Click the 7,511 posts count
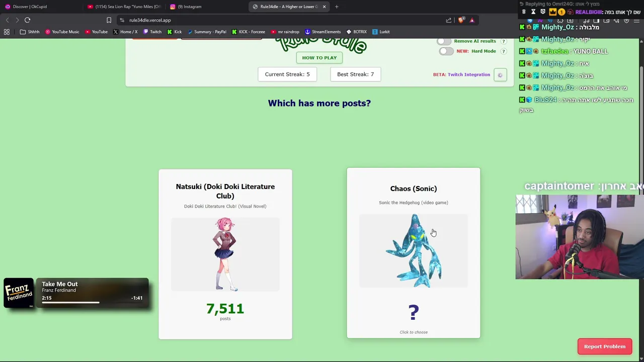The image size is (644, 362). click(225, 309)
